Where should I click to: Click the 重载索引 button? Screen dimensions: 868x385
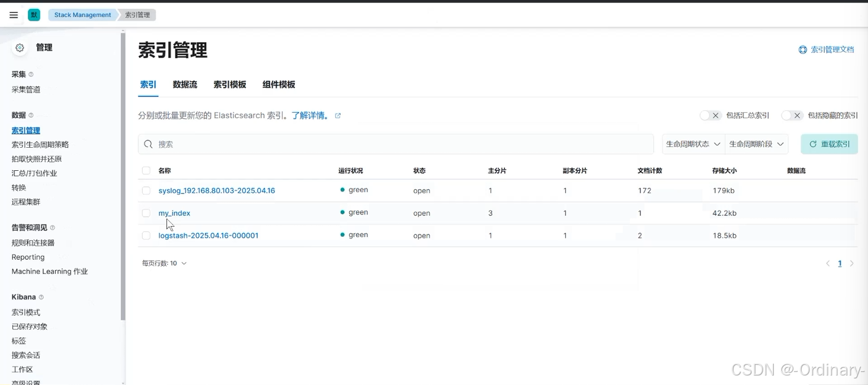[829, 144]
